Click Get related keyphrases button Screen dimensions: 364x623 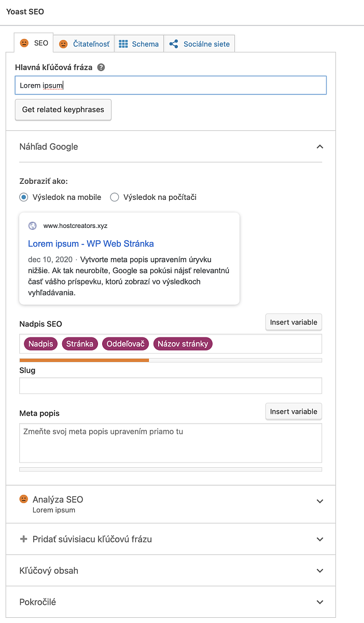click(63, 110)
